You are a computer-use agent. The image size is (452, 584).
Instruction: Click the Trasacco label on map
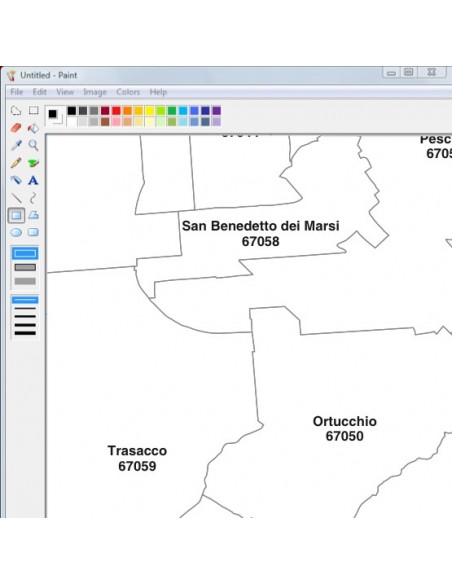137,451
